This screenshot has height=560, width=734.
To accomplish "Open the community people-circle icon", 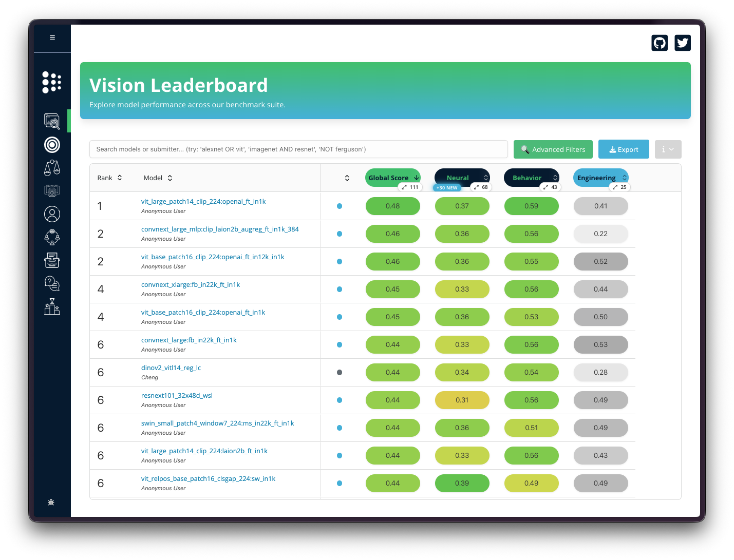I will coord(52,237).
